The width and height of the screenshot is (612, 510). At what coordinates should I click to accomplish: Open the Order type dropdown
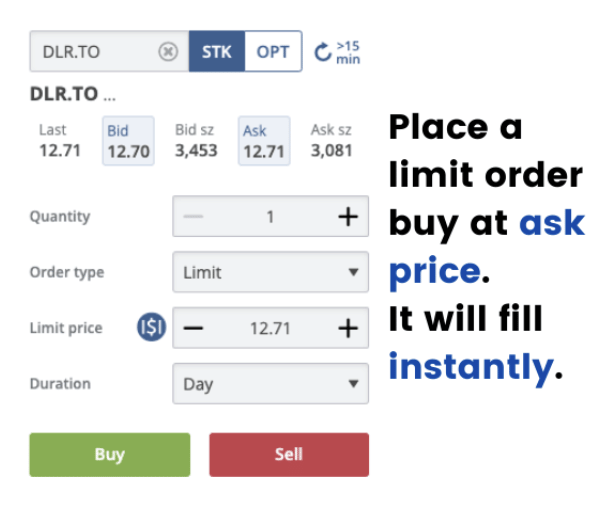[x=270, y=272]
